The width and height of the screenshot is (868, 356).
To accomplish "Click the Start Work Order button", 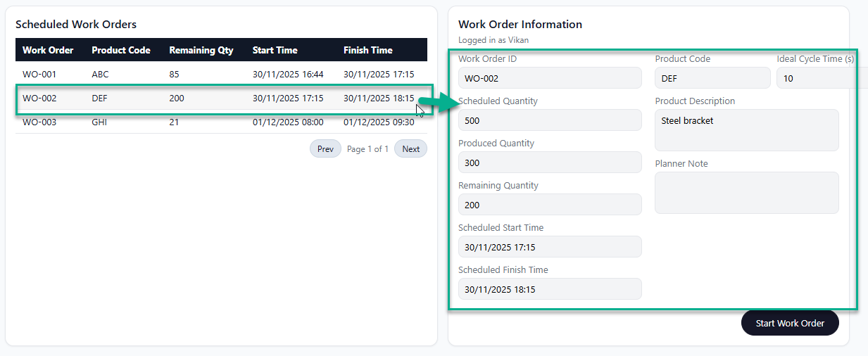I will pos(789,323).
